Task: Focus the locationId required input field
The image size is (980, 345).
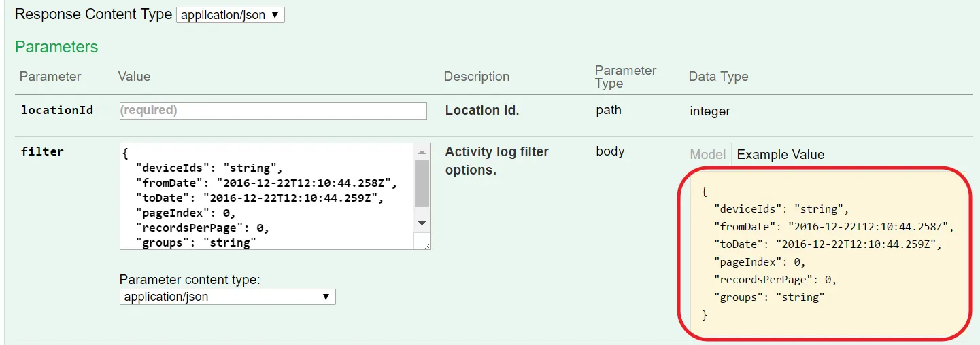Action: pos(273,110)
